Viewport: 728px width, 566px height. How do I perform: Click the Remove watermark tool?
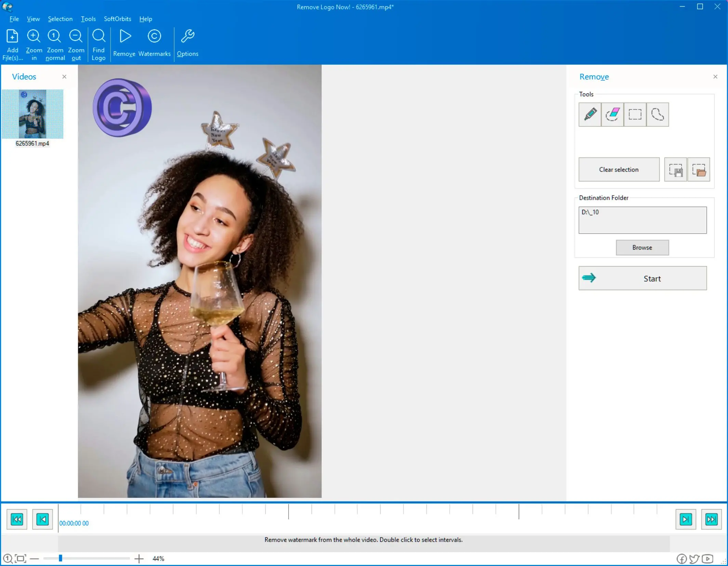pyautogui.click(x=125, y=44)
